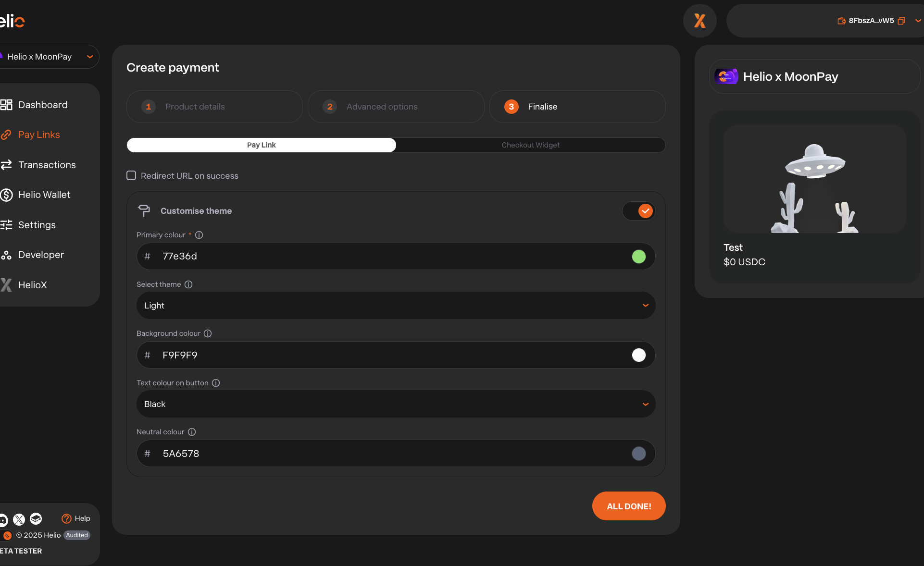924x566 pixels.
Task: Click the Pay Links chain icon
Action: [6, 135]
